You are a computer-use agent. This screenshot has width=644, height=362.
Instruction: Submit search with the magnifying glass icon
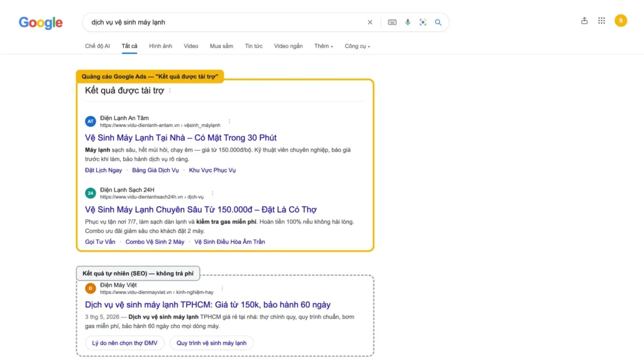[438, 22]
